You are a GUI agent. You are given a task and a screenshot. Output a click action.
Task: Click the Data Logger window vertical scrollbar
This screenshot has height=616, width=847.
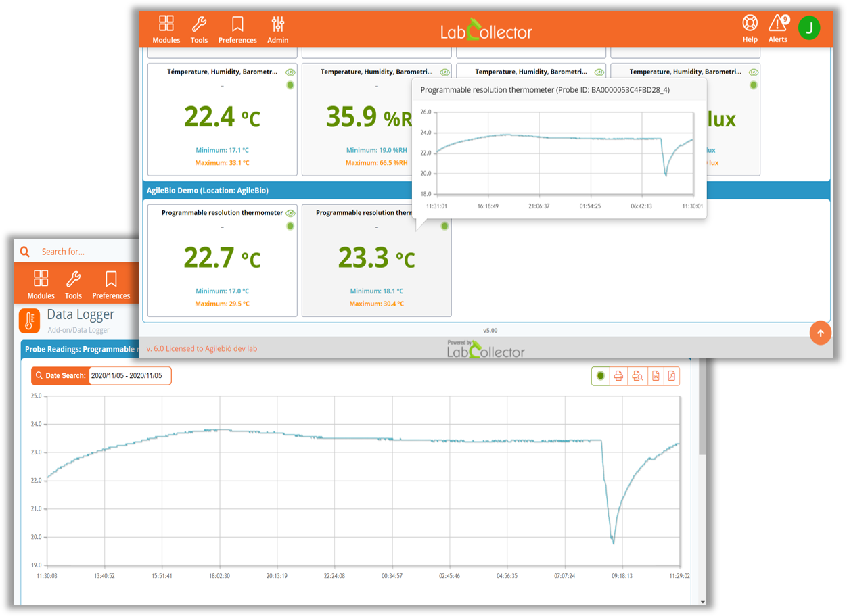(702, 406)
